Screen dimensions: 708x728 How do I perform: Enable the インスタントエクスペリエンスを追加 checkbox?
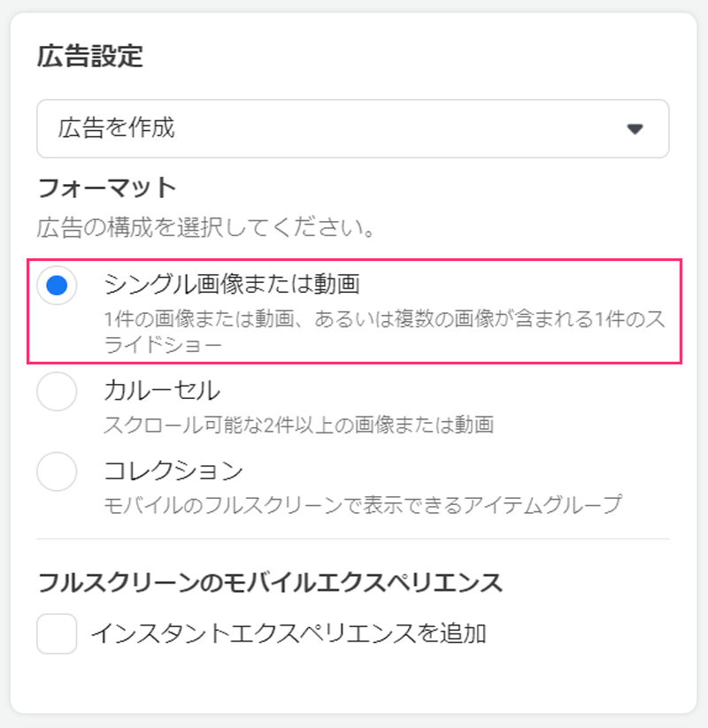(x=57, y=633)
